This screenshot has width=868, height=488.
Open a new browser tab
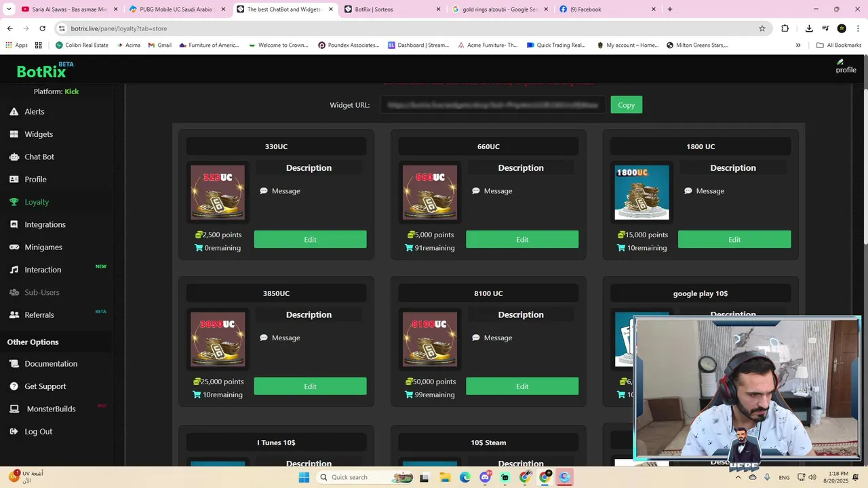pyautogui.click(x=670, y=9)
